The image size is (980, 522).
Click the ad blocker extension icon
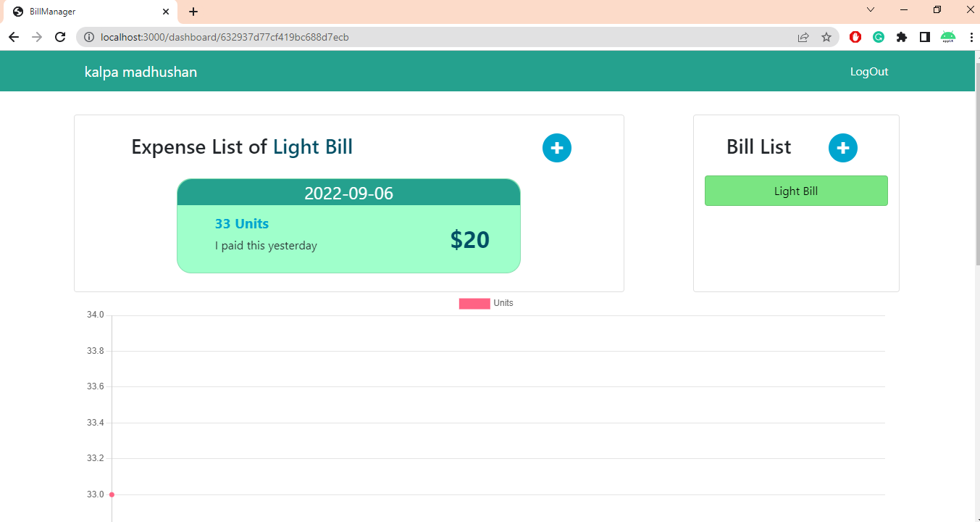(x=855, y=37)
